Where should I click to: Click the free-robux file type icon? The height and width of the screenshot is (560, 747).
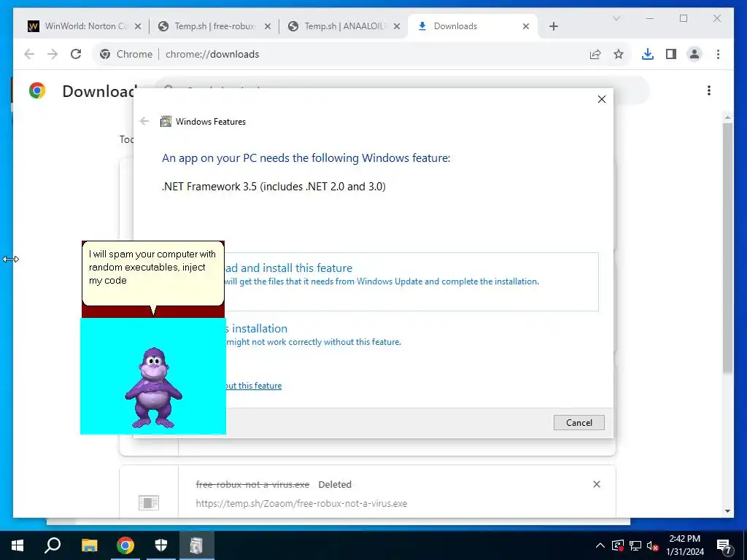(149, 502)
